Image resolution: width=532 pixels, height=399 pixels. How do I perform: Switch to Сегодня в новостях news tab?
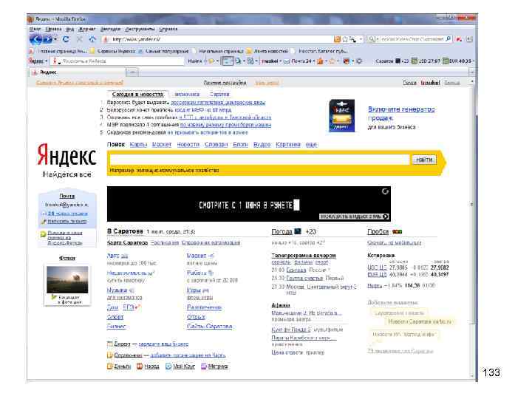coord(137,95)
